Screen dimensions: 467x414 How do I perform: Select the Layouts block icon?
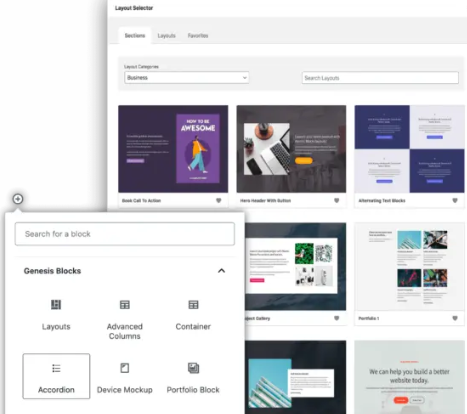coord(56,305)
